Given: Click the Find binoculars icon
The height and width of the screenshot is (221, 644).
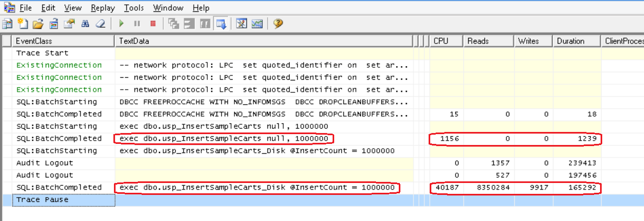Looking at the screenshot, I should (x=85, y=24).
